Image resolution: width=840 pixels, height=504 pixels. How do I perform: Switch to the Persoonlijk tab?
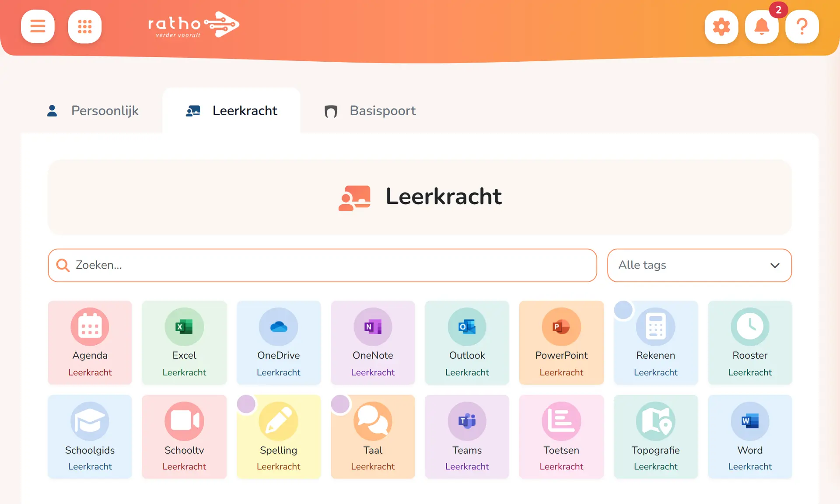92,111
